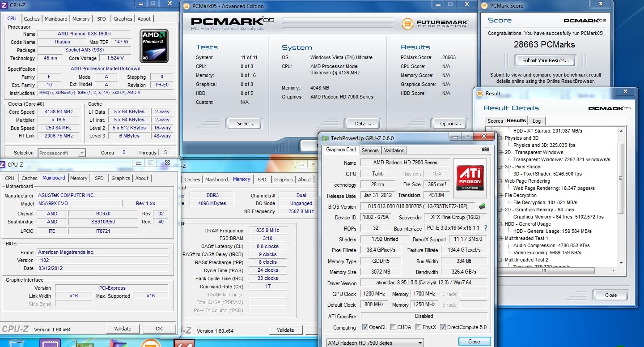Click Validate in the CPU-Z Mainboard window

point(123,329)
